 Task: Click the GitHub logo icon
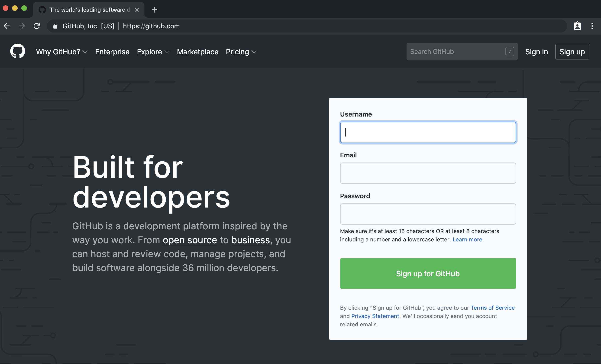[x=17, y=51]
